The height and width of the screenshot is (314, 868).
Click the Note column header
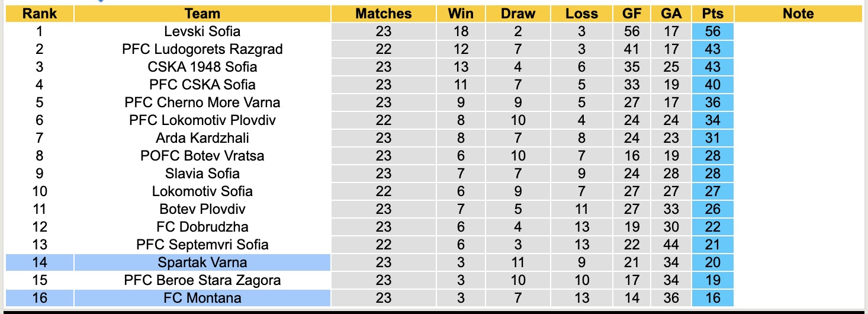[798, 14]
